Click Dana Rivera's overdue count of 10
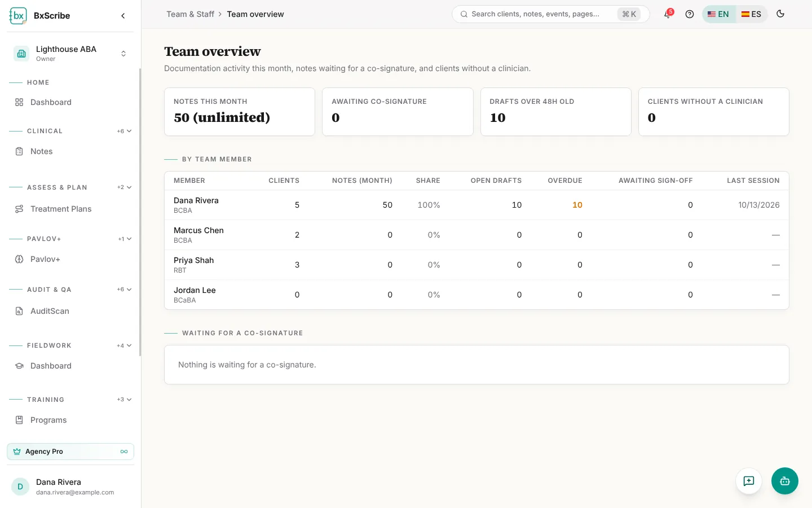This screenshot has height=508, width=812. (577, 205)
